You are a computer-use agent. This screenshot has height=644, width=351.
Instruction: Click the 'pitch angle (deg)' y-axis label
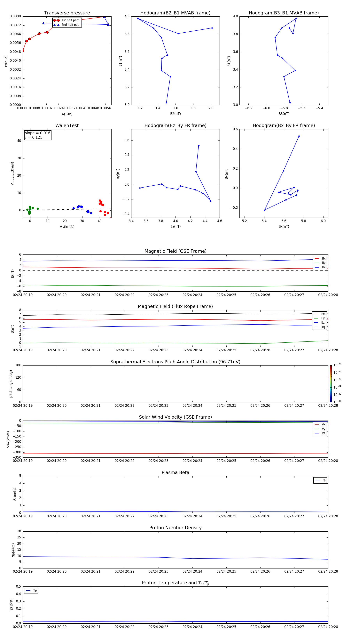tap(11, 384)
